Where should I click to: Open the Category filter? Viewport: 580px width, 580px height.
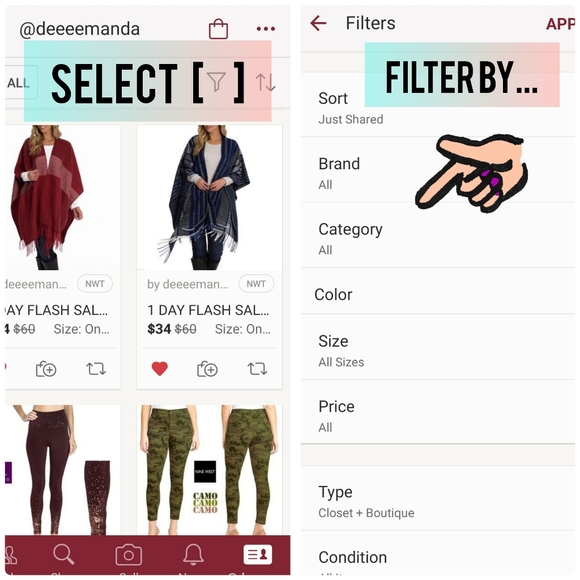[438, 235]
